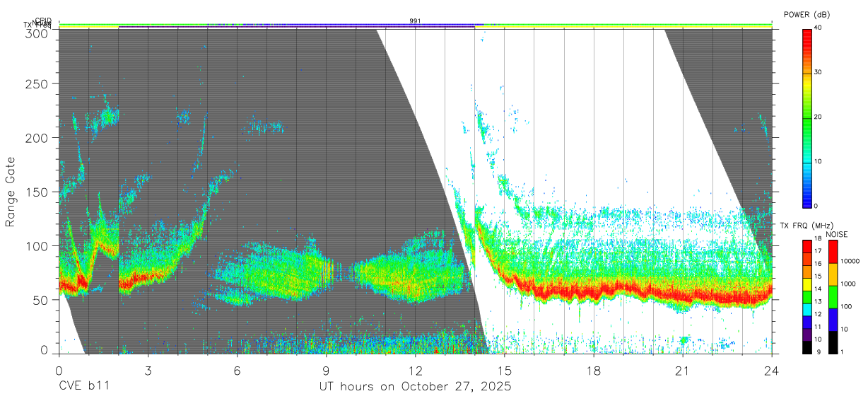
Task: Click the '200' tick label on Range Gate axis
Action: click(37, 138)
